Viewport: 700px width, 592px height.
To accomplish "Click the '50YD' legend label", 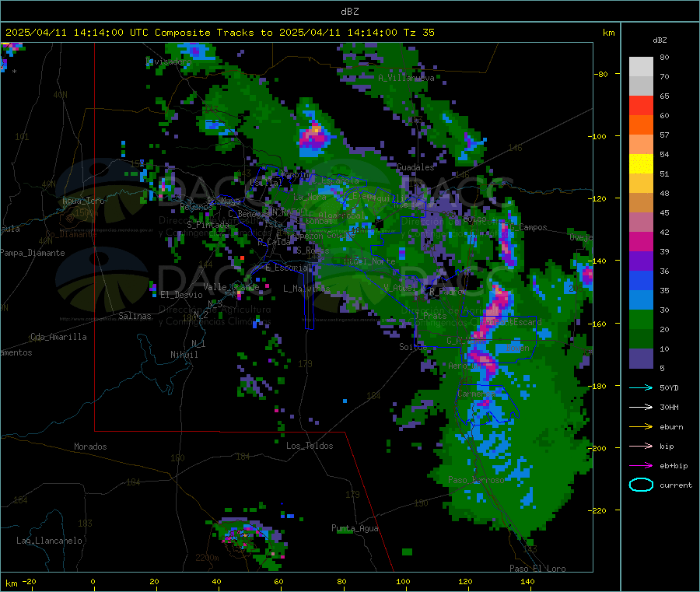I will pos(669,387).
